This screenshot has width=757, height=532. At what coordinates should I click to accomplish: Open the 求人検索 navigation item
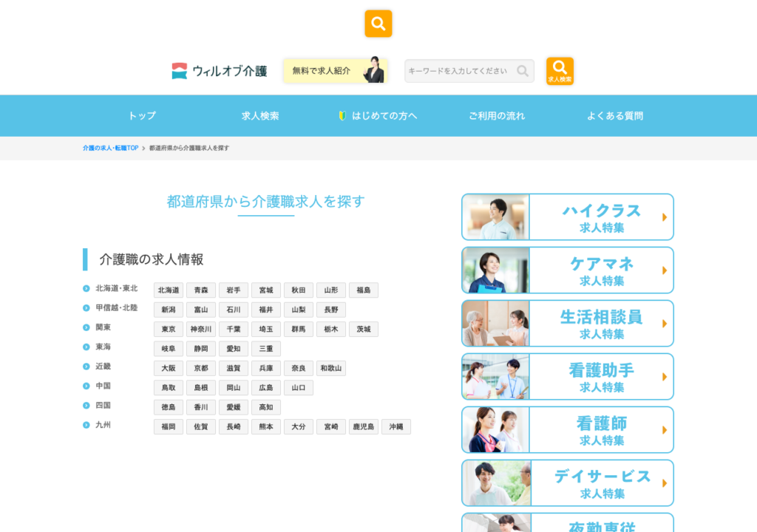pyautogui.click(x=260, y=116)
